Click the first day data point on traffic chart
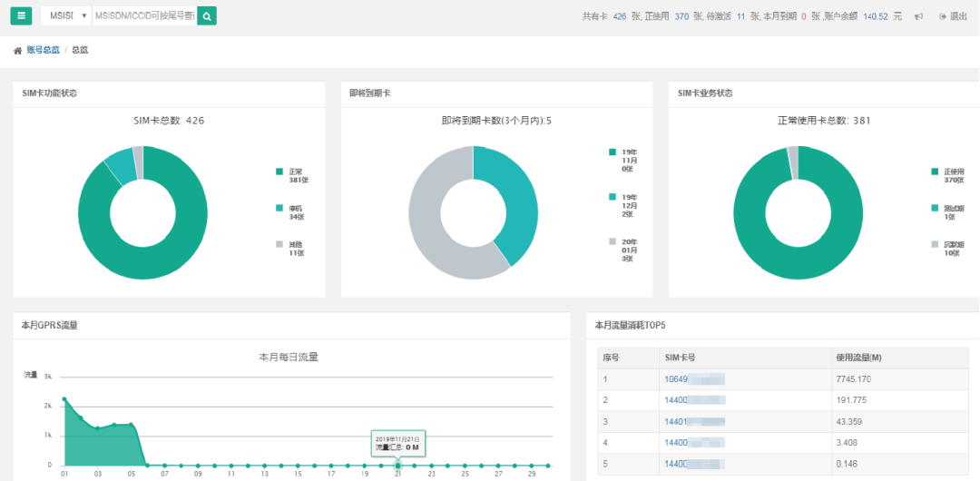Screen dimensions: 980x481 [x=64, y=398]
